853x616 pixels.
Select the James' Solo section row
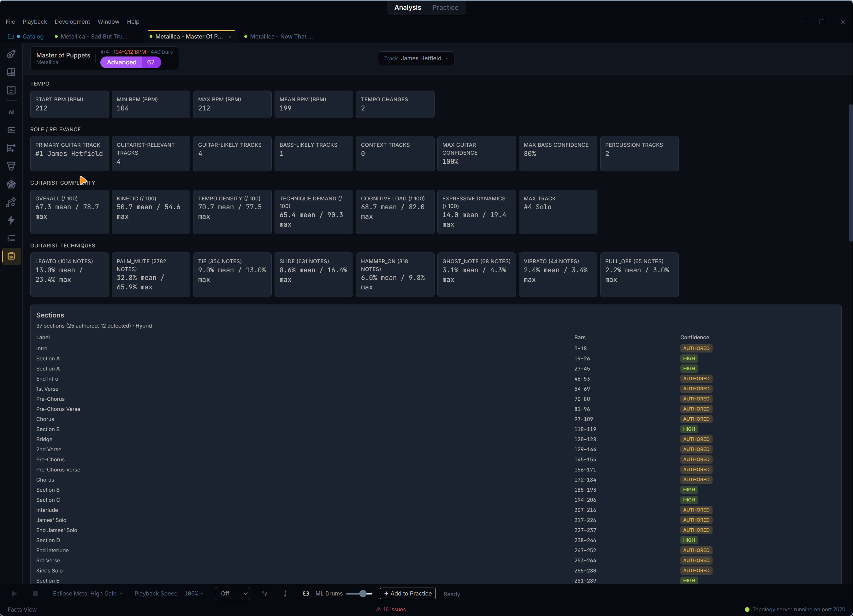pos(435,520)
